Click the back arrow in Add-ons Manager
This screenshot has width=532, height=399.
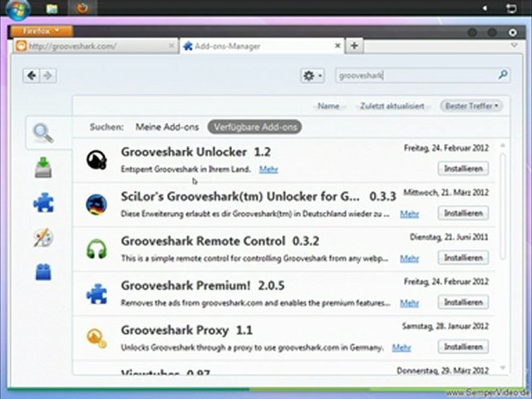pos(32,76)
